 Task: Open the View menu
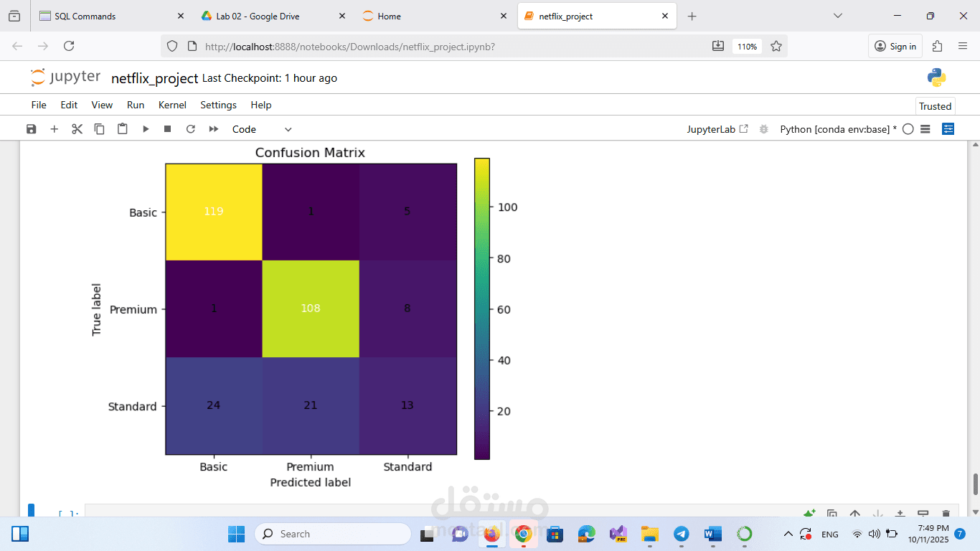(102, 105)
